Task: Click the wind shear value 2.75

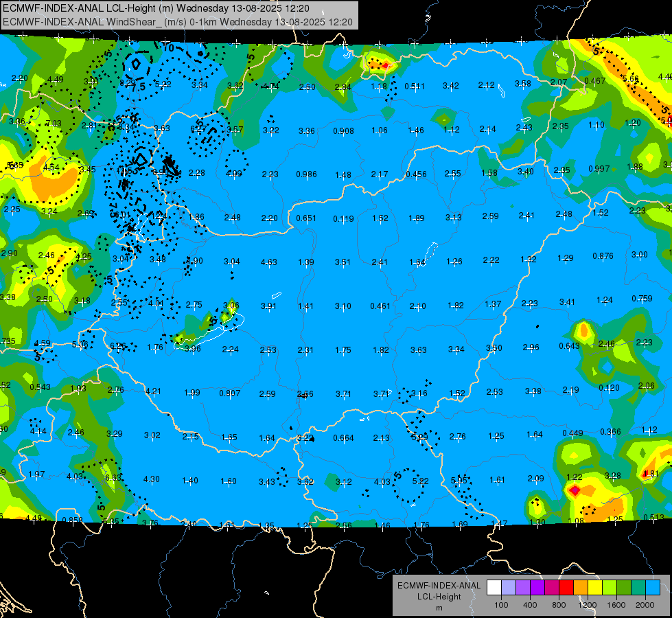Action: click(x=194, y=305)
